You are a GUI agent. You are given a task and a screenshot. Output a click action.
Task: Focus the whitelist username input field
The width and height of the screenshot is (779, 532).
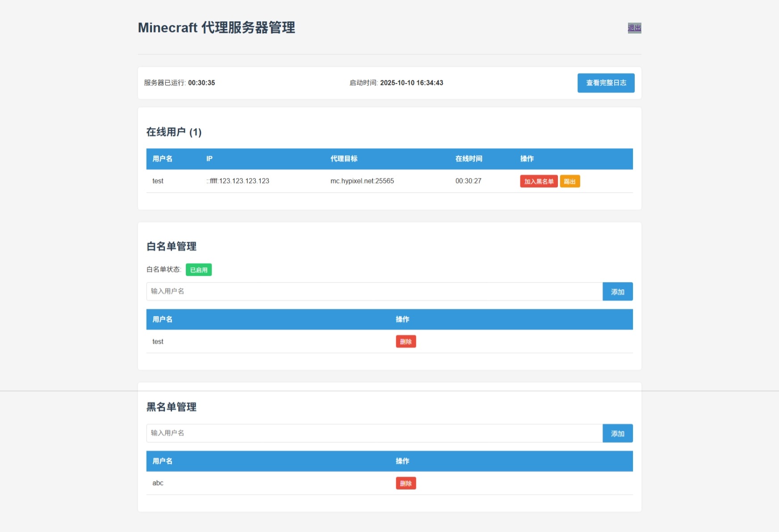coord(374,291)
